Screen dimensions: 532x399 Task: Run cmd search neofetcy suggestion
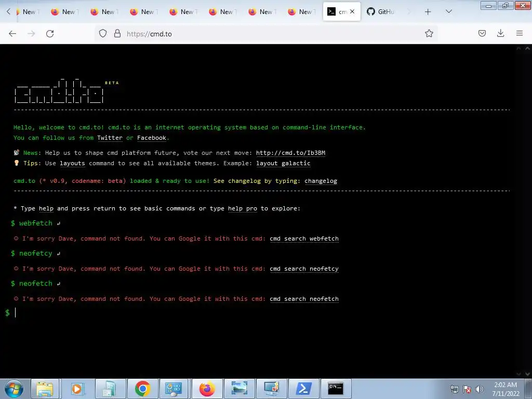tap(304, 269)
